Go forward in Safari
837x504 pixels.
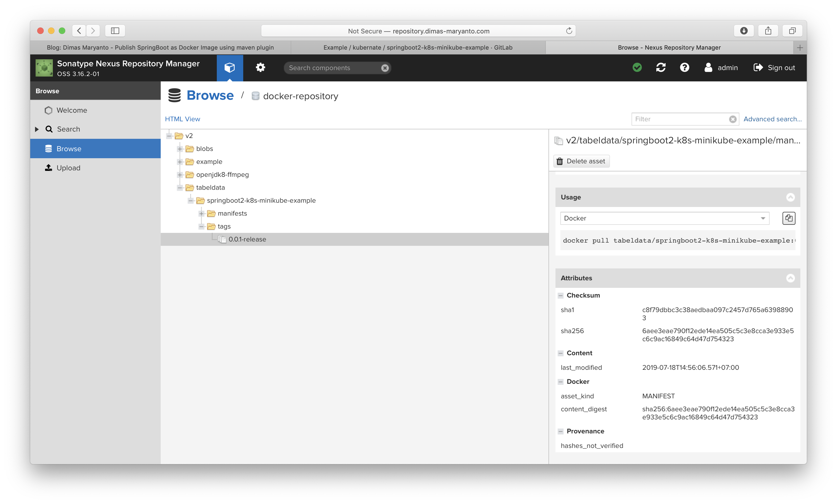tap(93, 31)
